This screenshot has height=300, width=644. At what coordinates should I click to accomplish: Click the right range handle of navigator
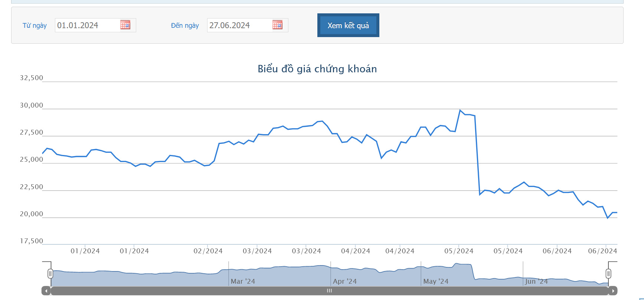[608, 274]
